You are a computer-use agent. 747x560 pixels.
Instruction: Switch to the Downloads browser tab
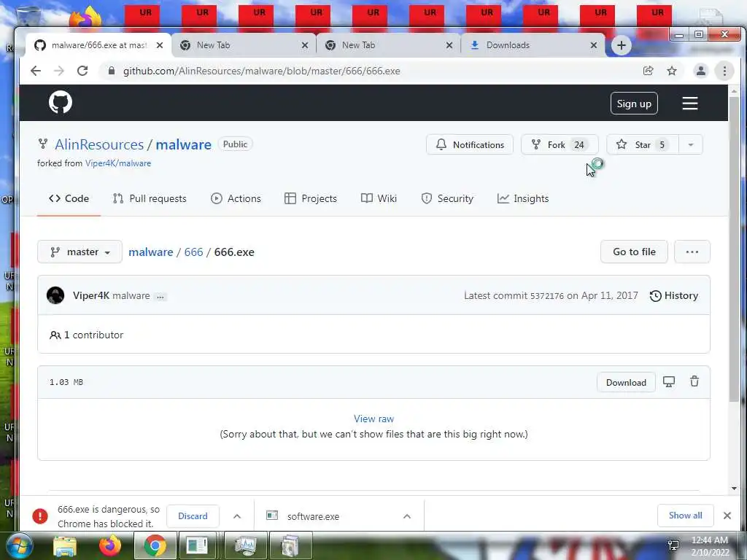533,45
